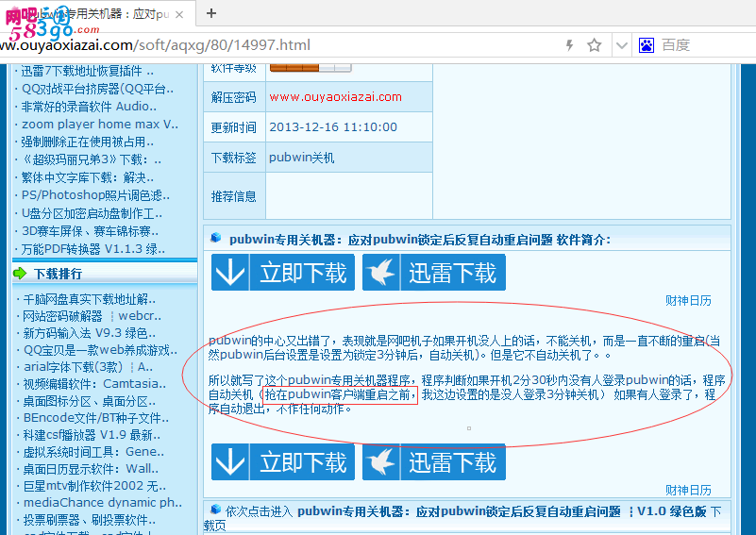
Task: Open BEncode文件/BT种子文件 link
Action: [96, 418]
